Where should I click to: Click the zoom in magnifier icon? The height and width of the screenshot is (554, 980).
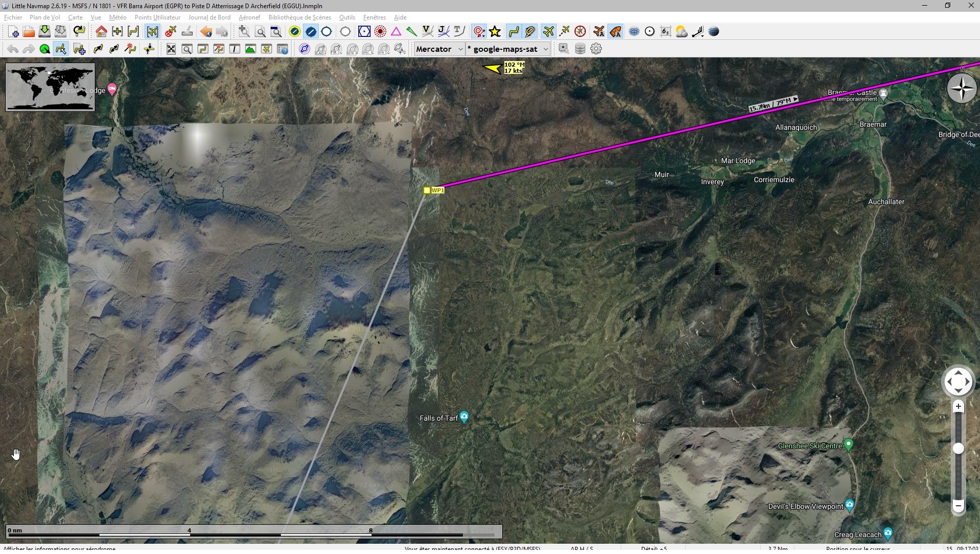[244, 32]
